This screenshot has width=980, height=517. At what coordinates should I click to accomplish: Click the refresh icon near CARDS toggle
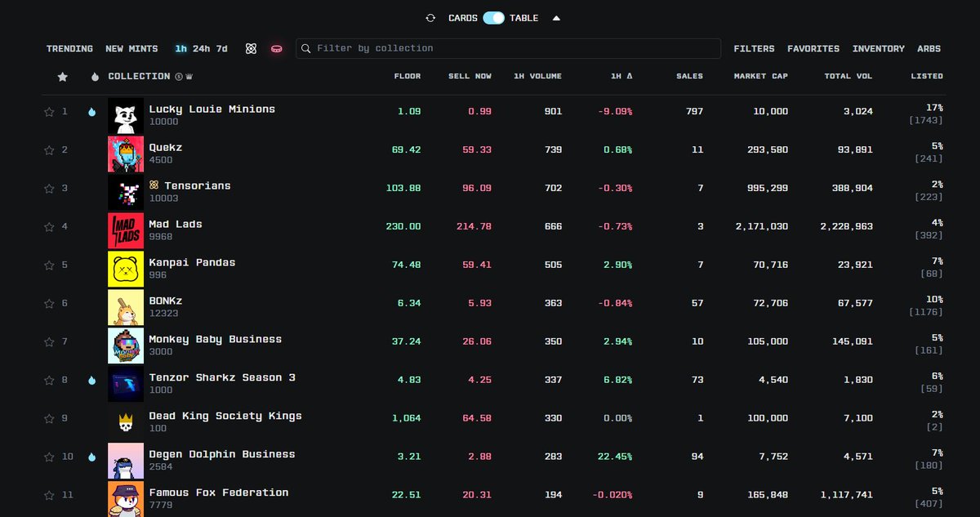click(x=433, y=17)
